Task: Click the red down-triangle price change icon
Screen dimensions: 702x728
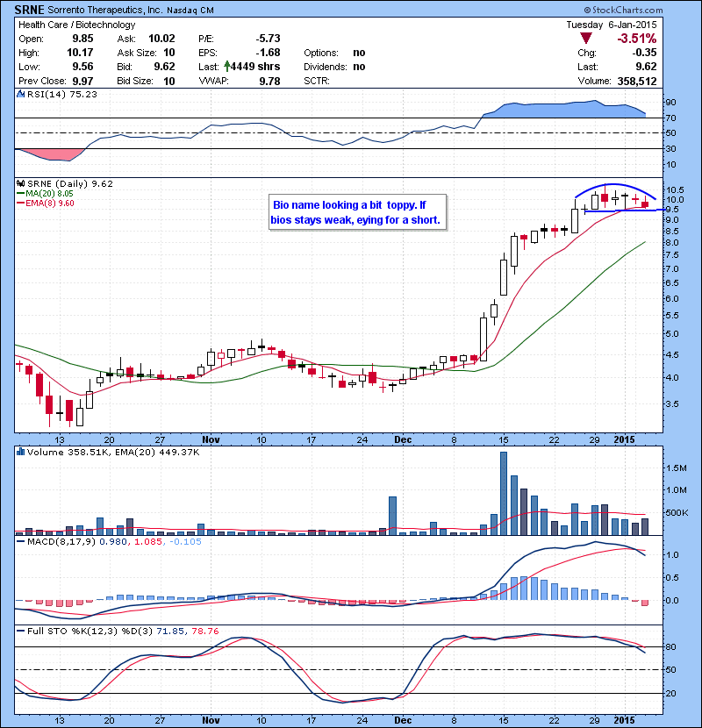Action: 586,39
